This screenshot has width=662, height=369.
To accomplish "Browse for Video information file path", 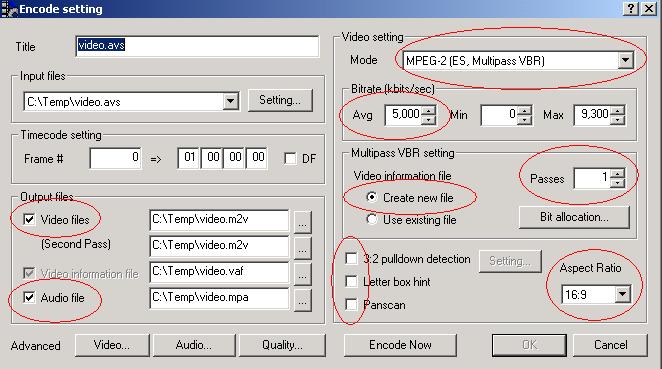I will point(302,274).
